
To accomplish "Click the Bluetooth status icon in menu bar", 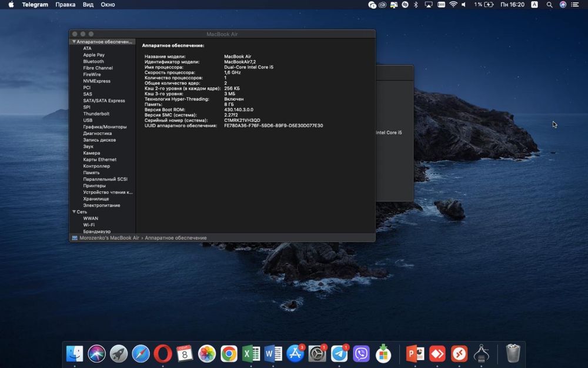I will pyautogui.click(x=416, y=5).
